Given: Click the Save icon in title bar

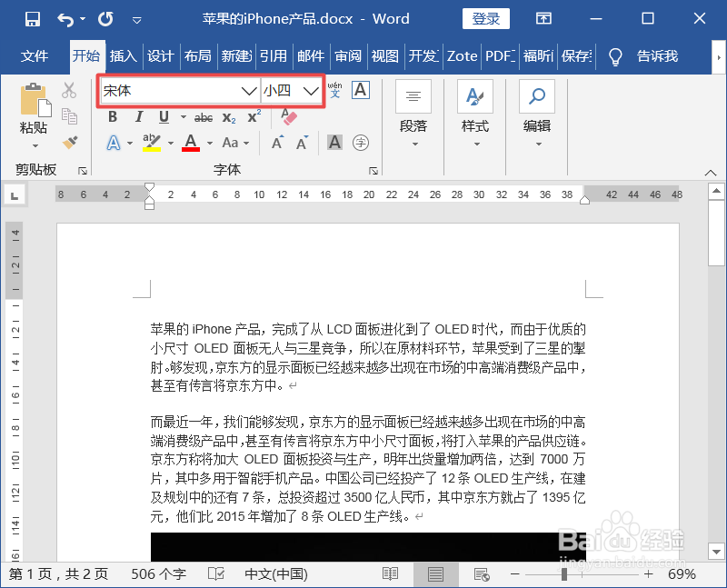Looking at the screenshot, I should pyautogui.click(x=33, y=19).
